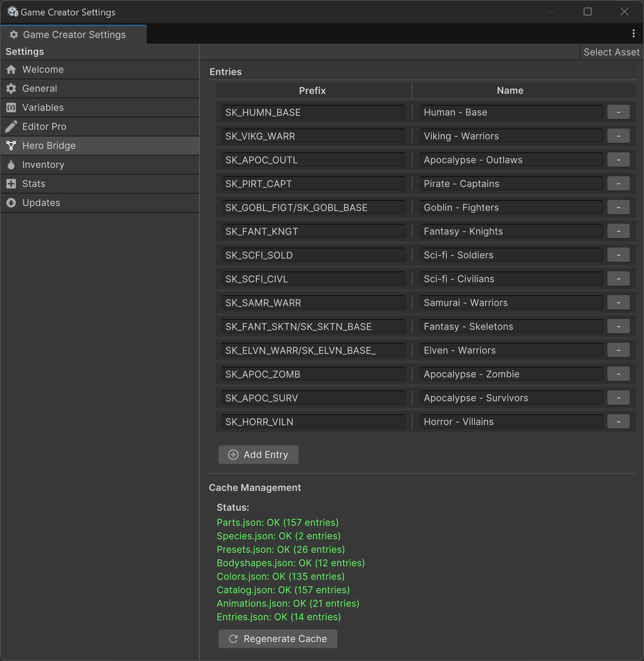Screen dimensions: 644x661
Task: Click the General gear icon
Action: click(11, 88)
